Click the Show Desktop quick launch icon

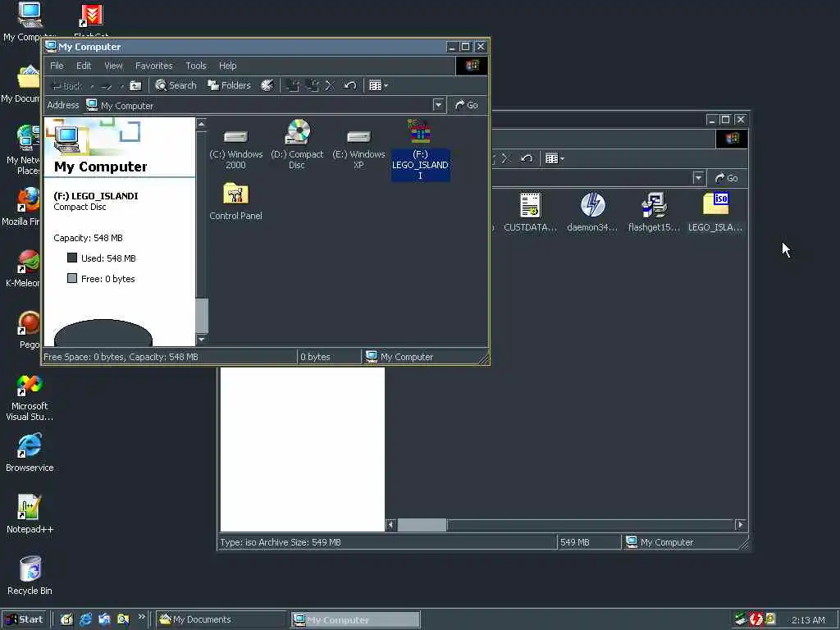67,619
